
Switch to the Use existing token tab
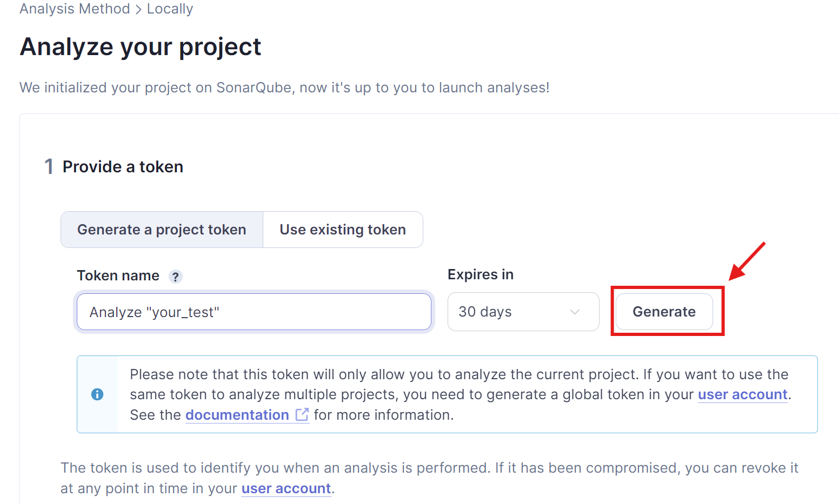pos(342,230)
